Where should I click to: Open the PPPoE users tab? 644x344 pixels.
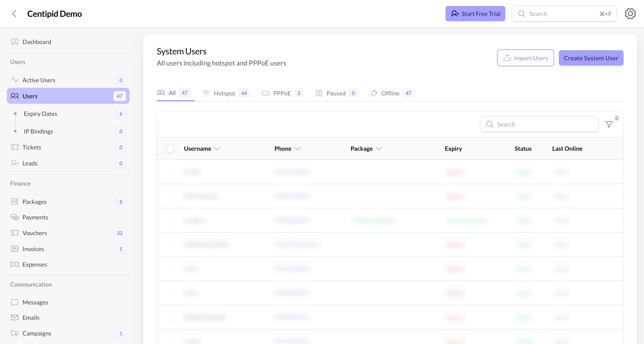(282, 93)
